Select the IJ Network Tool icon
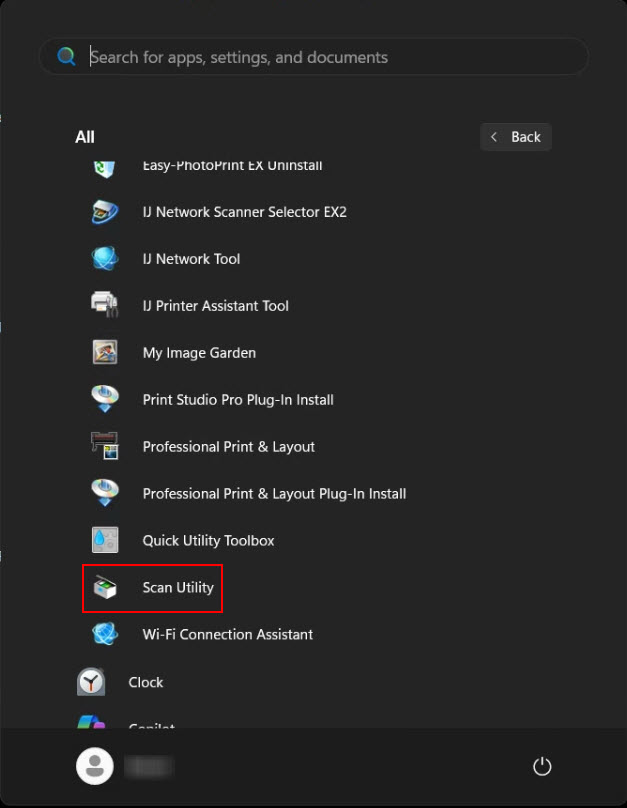This screenshot has width=627, height=808. [104, 258]
